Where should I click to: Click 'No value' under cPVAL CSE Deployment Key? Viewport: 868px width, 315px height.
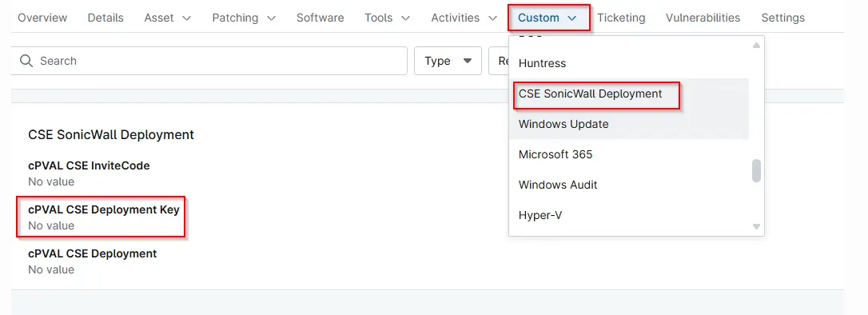[x=51, y=225]
